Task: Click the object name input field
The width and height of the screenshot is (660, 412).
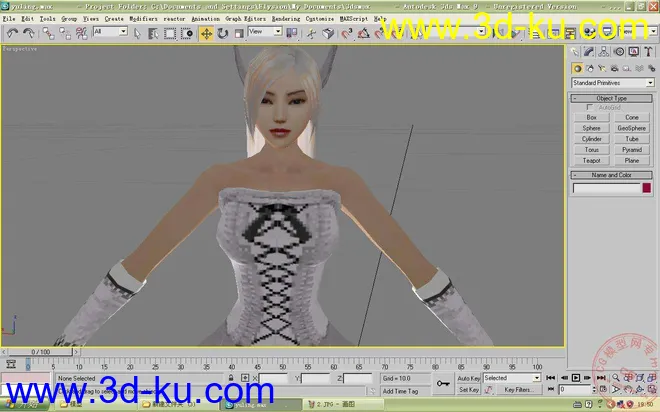Action: click(x=602, y=187)
